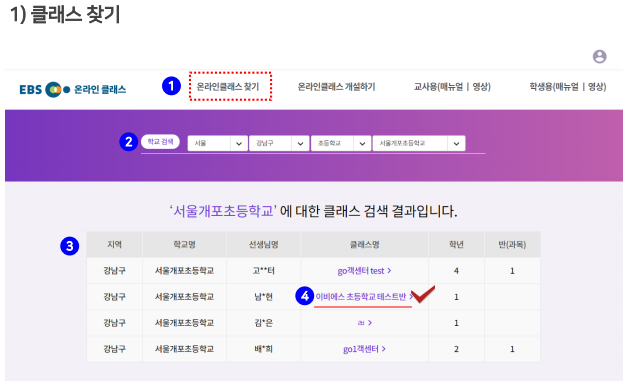Image resolution: width=627 pixels, height=388 pixels.
Task: Click the EBS 온라인 클래스 logo
Action: coord(72,89)
